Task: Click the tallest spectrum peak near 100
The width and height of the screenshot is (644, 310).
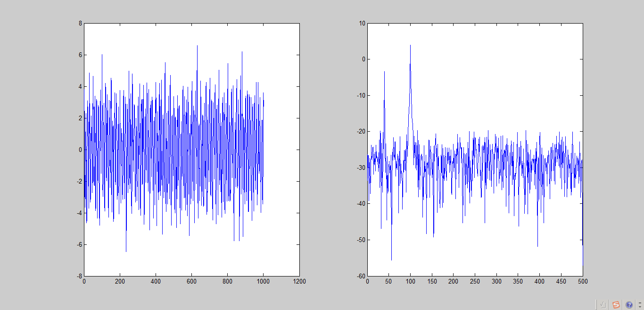Action: point(410,45)
